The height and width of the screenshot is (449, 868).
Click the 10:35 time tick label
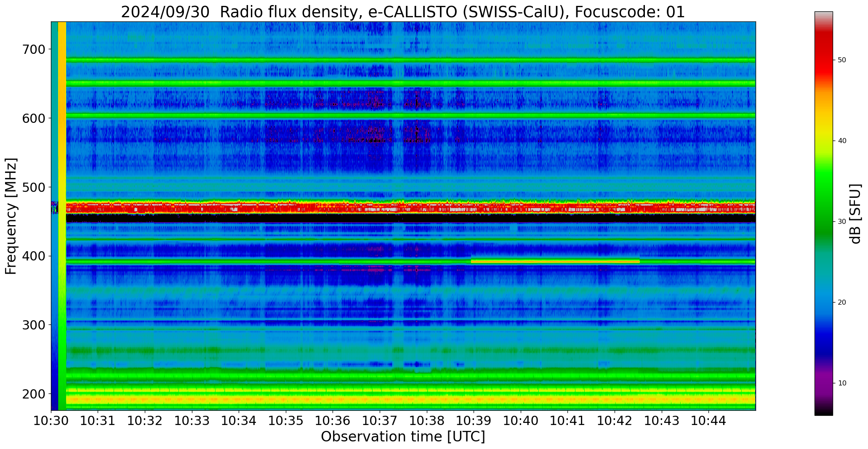[x=286, y=420]
